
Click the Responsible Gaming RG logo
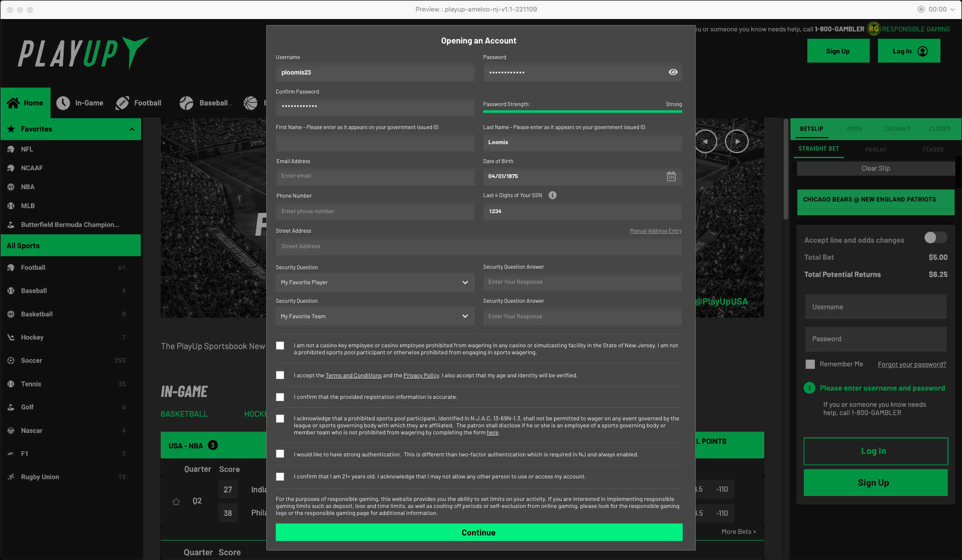(874, 29)
